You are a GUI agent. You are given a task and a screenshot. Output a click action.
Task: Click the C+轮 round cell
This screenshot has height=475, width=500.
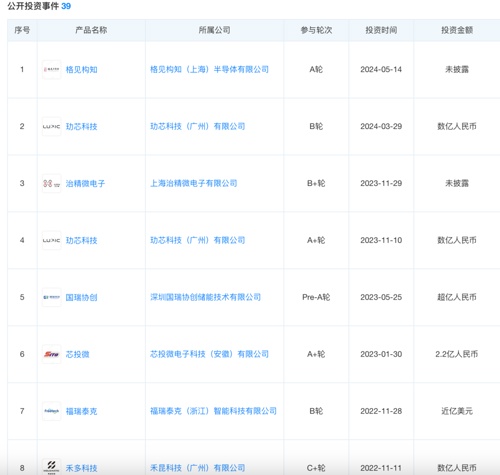pos(316,468)
